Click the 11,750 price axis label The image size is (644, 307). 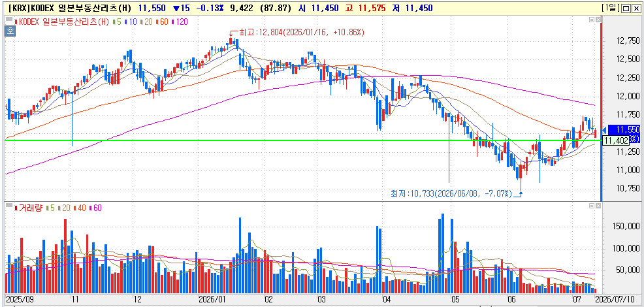[628, 115]
